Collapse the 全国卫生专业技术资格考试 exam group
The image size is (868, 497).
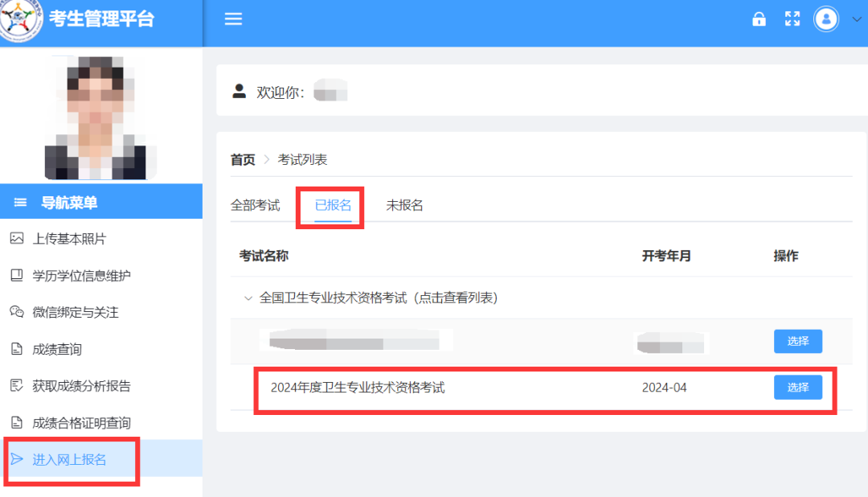coord(249,296)
